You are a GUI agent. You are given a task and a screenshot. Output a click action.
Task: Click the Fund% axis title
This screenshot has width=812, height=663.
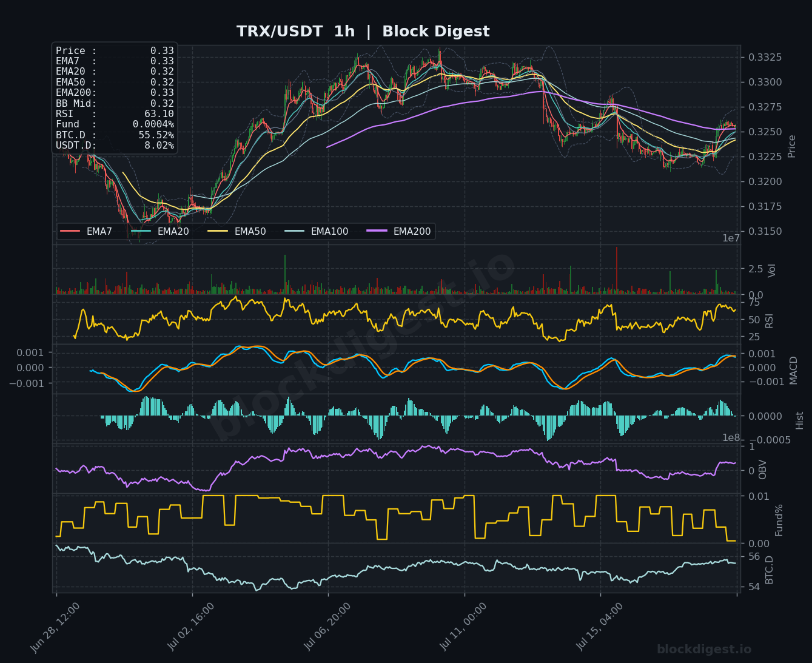click(779, 520)
